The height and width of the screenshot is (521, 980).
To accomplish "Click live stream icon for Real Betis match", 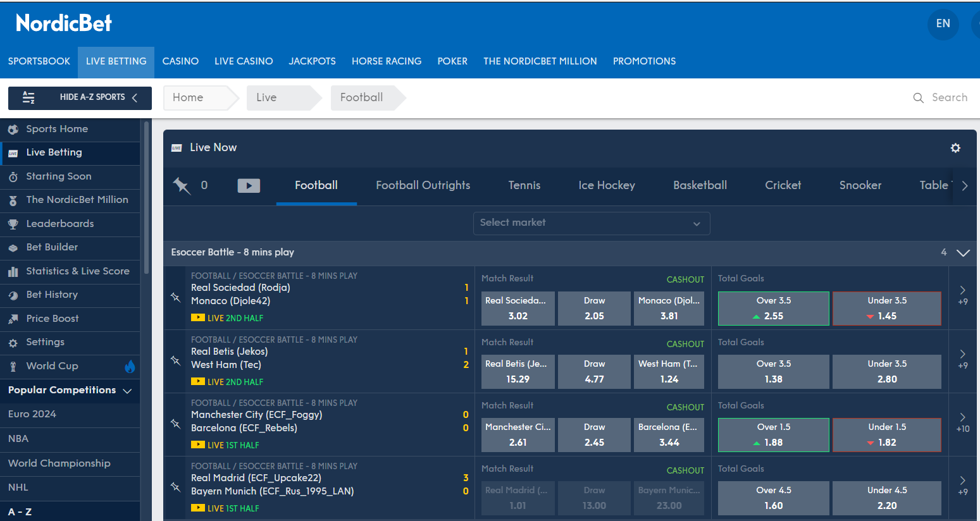I will (x=198, y=382).
